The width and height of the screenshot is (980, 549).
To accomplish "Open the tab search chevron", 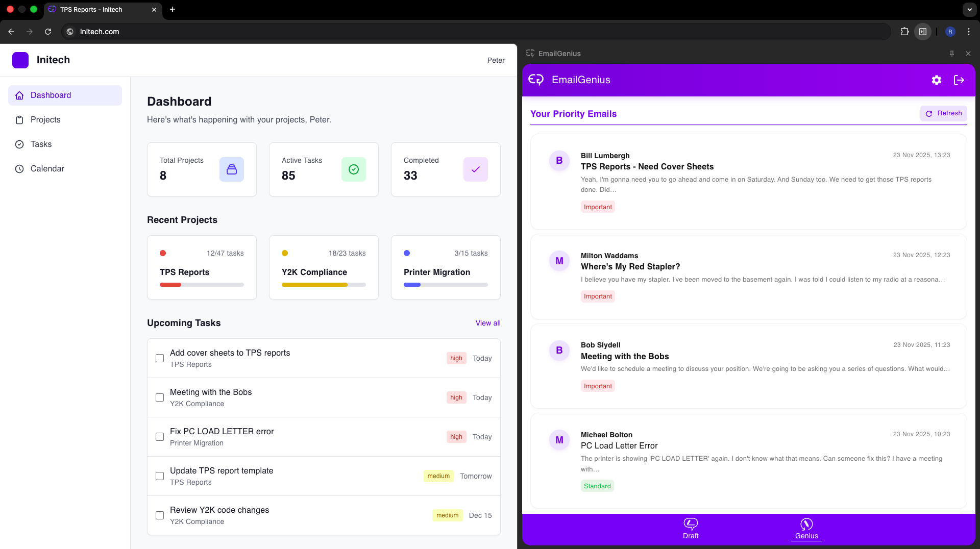I will coord(969,9).
